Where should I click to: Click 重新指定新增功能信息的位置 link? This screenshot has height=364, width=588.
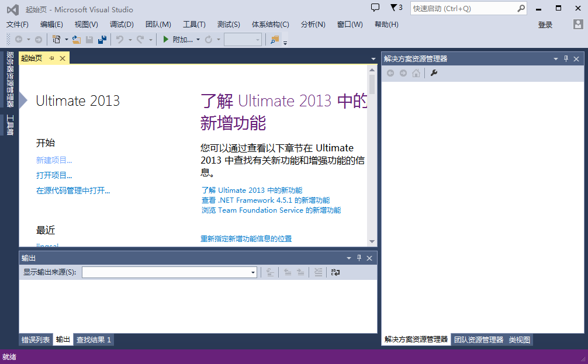click(x=246, y=238)
